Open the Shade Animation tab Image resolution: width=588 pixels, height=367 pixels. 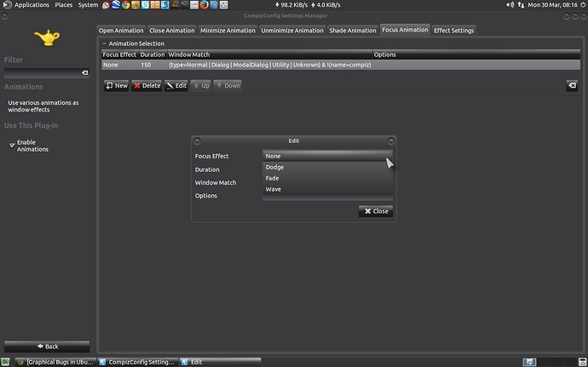click(353, 31)
